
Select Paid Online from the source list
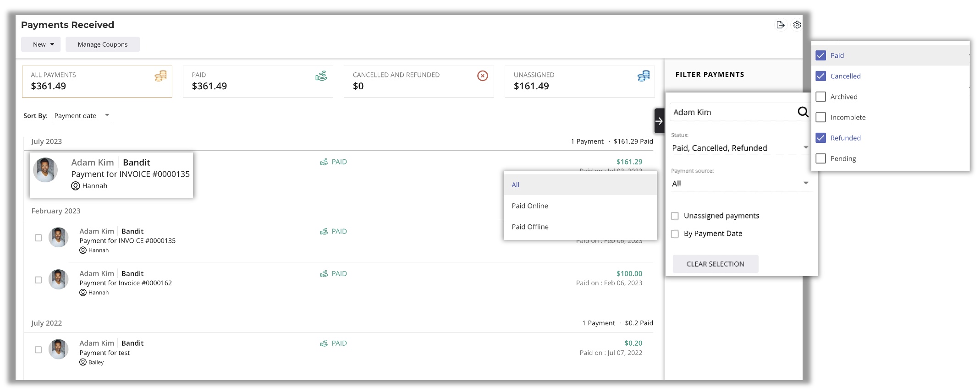point(530,206)
